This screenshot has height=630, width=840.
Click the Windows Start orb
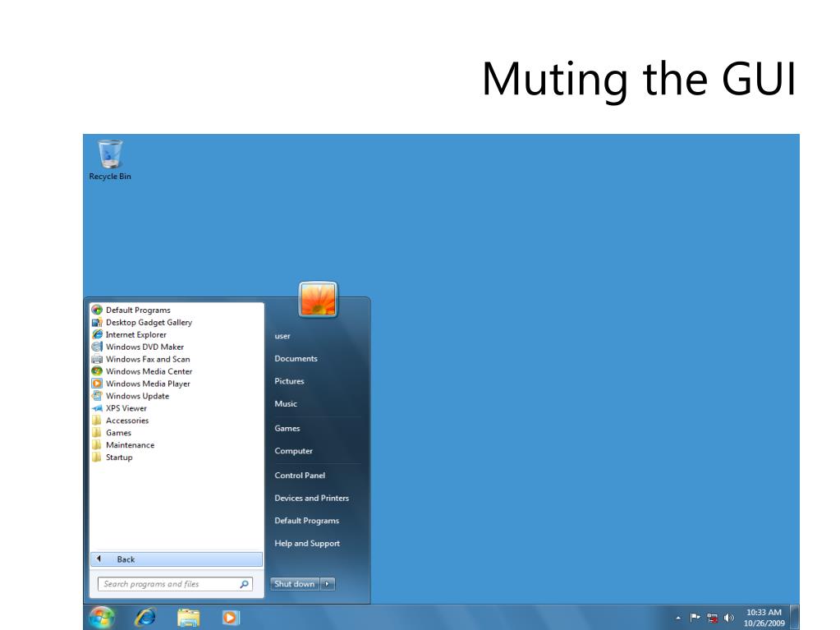click(x=102, y=618)
